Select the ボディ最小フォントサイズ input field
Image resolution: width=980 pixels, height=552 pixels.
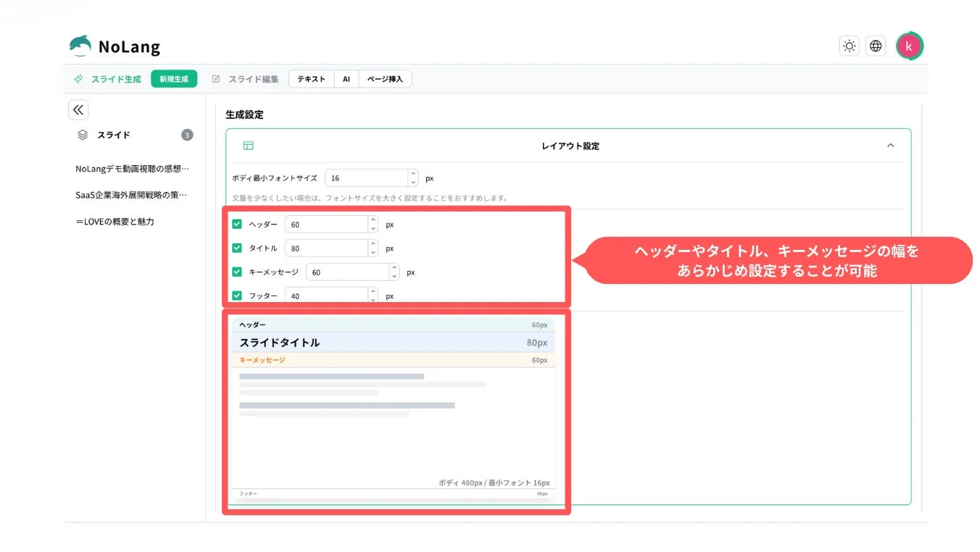(366, 177)
